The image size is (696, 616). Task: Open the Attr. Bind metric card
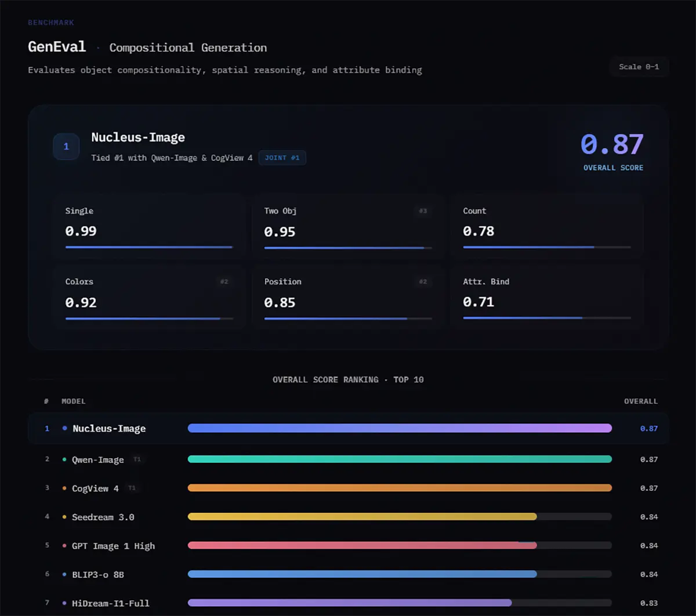[546, 297]
